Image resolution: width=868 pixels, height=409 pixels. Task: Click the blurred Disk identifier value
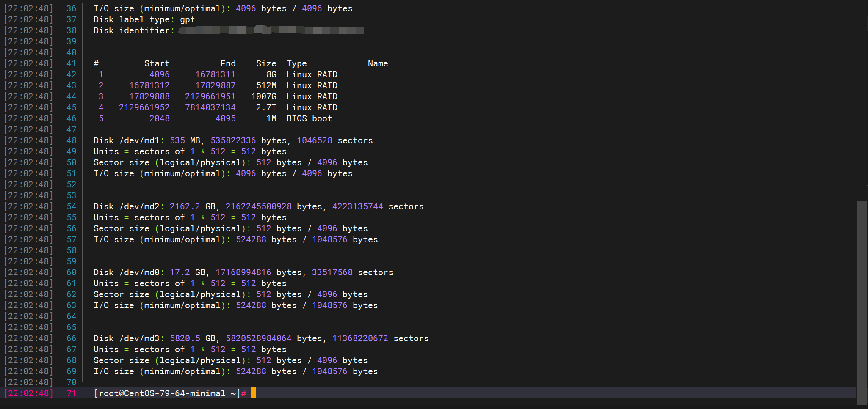pos(271,30)
